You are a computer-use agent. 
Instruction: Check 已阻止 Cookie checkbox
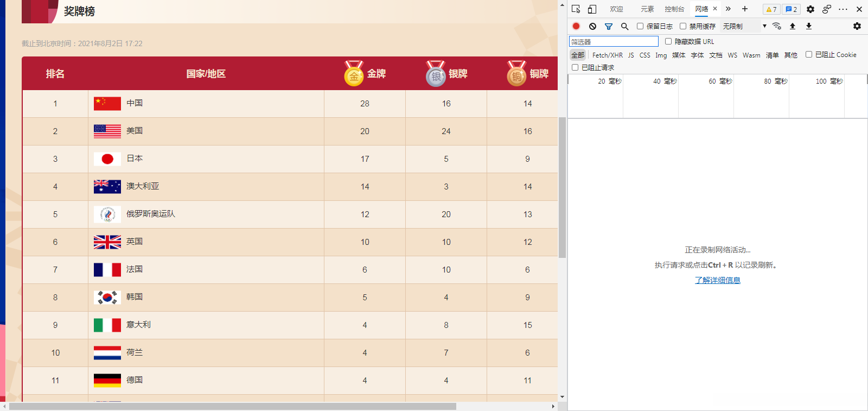point(809,54)
